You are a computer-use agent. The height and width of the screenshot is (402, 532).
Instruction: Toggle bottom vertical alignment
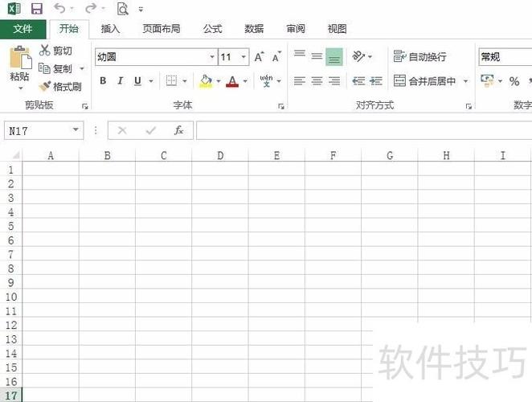point(334,57)
